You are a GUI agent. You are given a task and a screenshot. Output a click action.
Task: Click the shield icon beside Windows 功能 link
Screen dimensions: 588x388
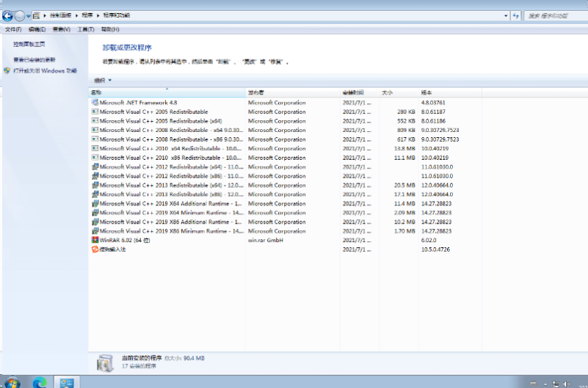(7, 70)
